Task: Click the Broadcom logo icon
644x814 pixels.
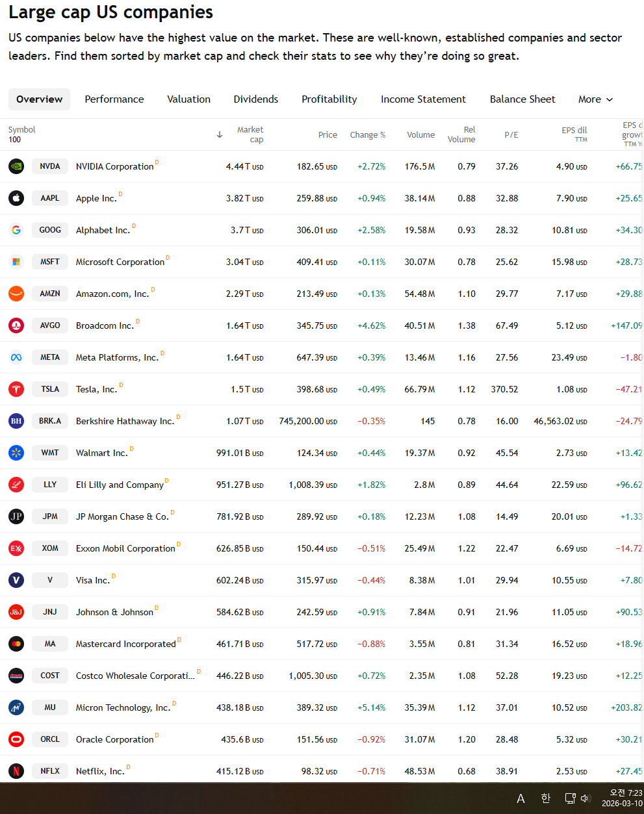Action: click(x=16, y=325)
